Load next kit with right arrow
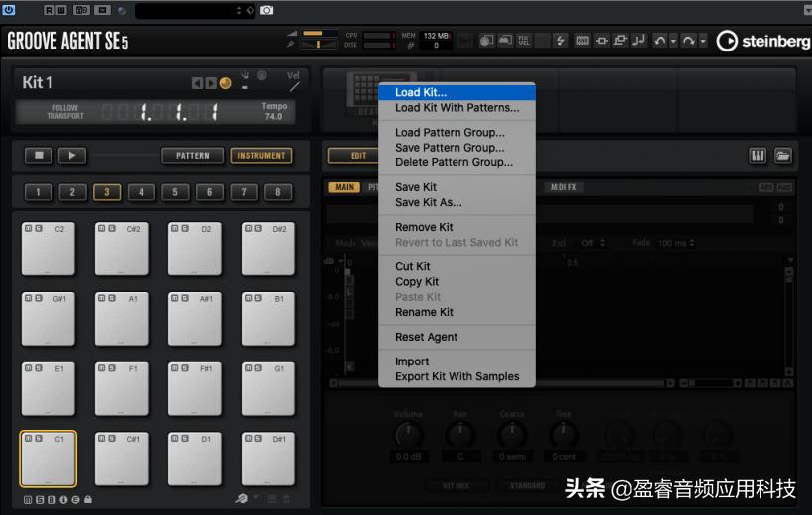The image size is (812, 515). pos(211,83)
